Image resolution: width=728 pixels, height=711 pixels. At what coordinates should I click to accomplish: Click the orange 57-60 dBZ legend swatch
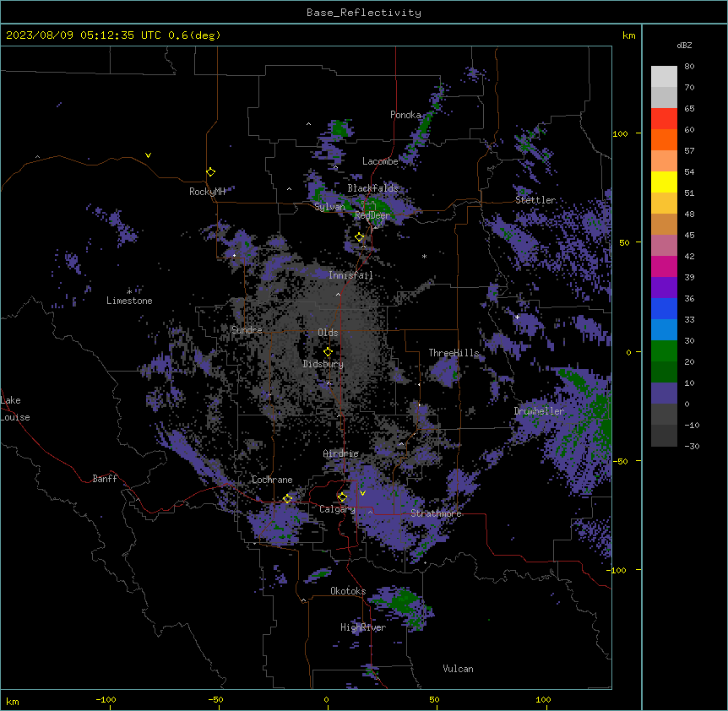(x=664, y=139)
